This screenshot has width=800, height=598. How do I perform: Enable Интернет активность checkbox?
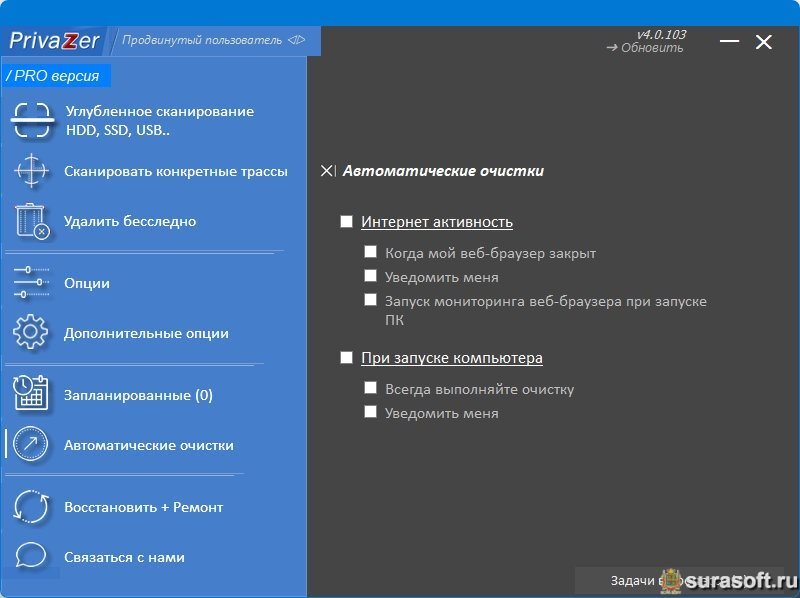point(346,221)
